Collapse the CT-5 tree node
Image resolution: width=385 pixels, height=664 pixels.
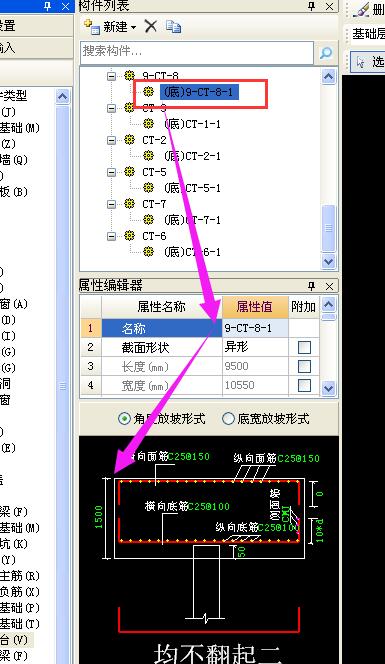[x=111, y=172]
